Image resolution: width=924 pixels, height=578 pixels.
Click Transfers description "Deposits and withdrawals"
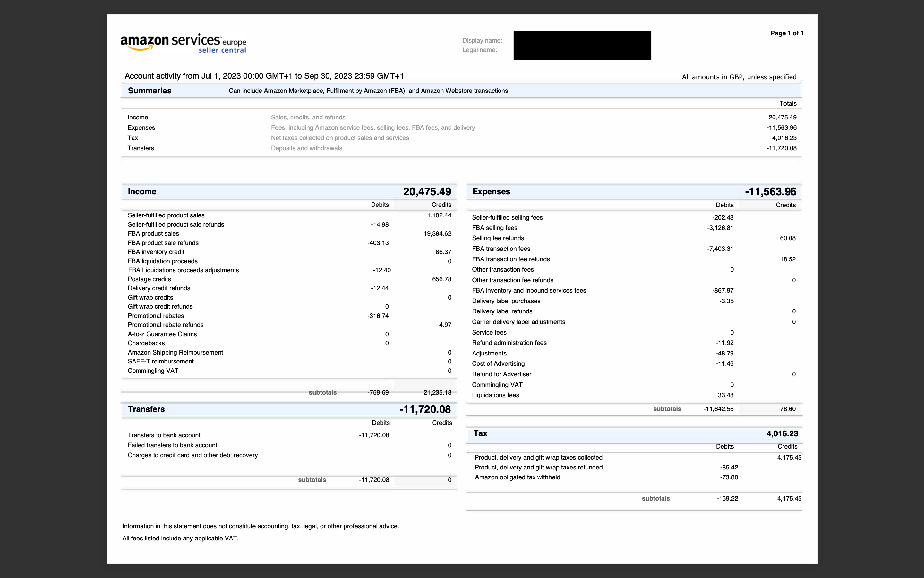[x=307, y=148]
